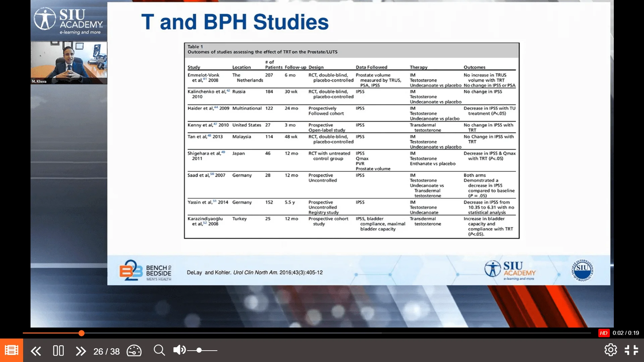
Task: Open the search magnifier icon
Action: coord(159,350)
